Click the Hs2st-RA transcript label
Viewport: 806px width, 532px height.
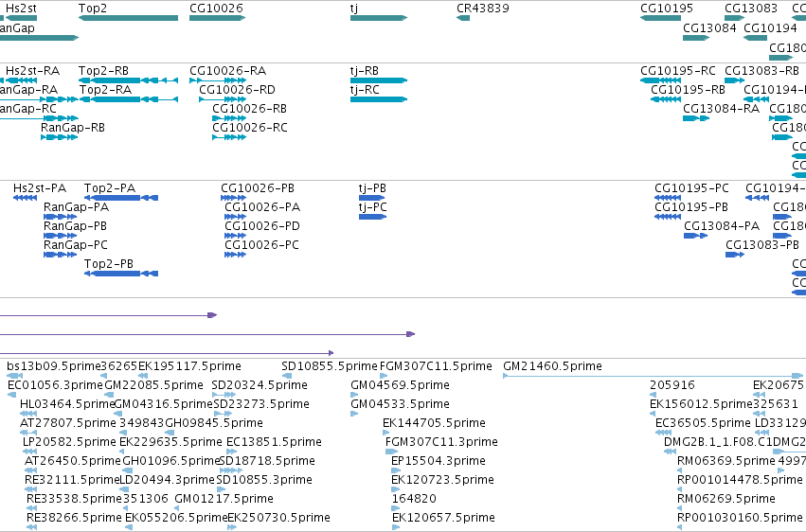(x=32, y=71)
